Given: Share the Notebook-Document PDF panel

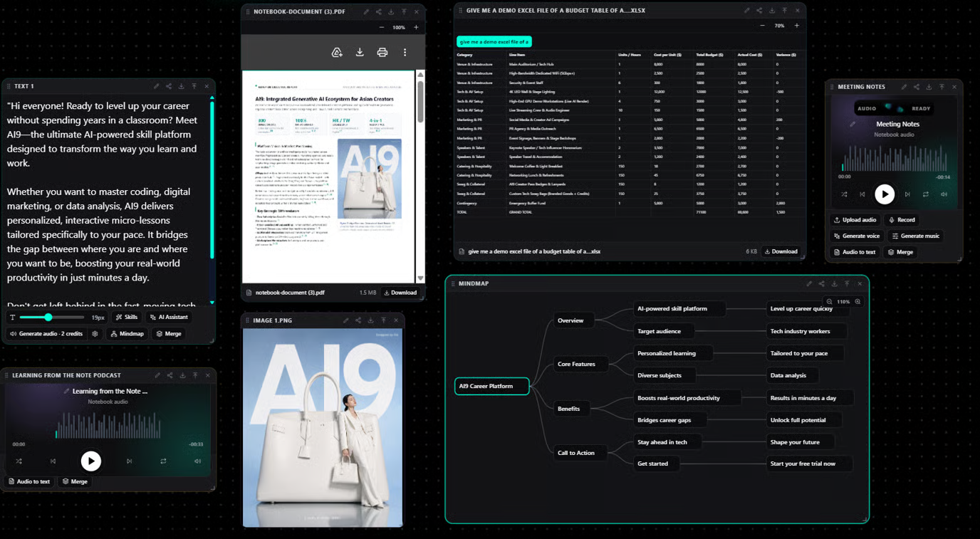Looking at the screenshot, I should (379, 12).
